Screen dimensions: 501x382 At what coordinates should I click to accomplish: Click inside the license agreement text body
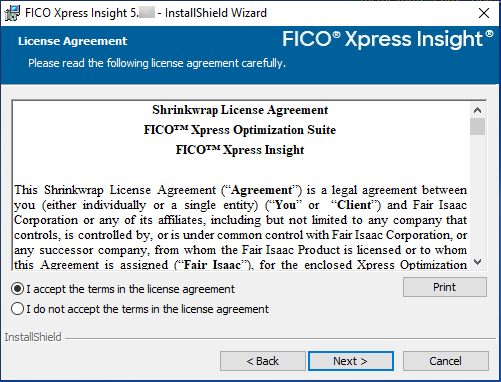(240, 227)
